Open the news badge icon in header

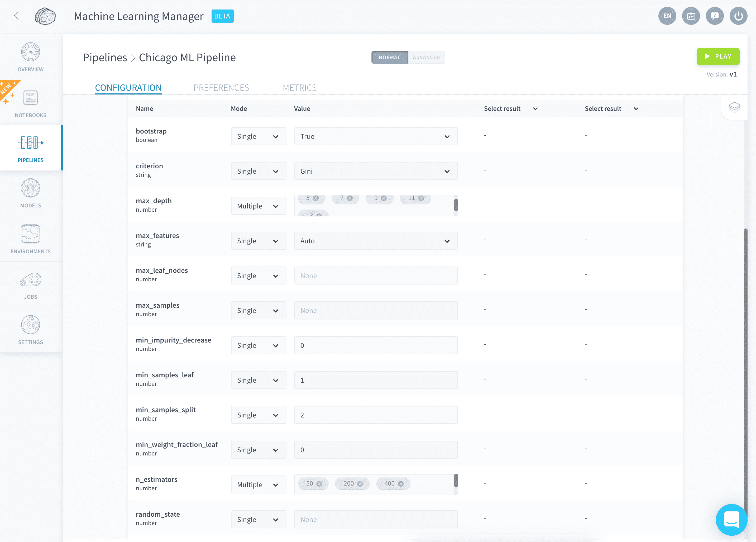[691, 16]
